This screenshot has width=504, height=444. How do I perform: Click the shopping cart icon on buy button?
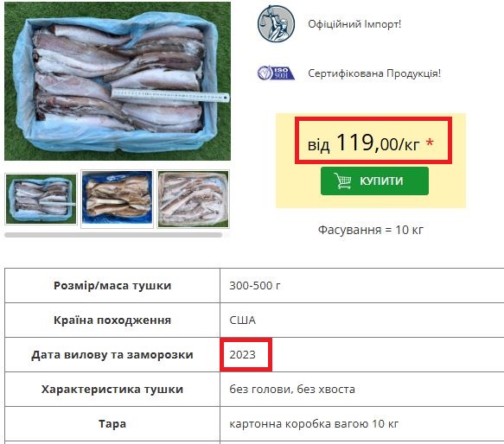point(342,181)
